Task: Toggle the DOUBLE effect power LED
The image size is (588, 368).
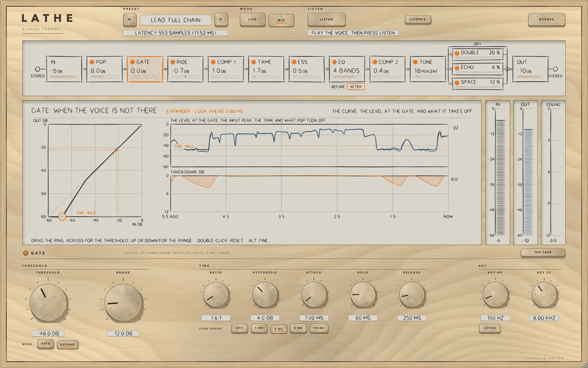Action: pos(457,53)
